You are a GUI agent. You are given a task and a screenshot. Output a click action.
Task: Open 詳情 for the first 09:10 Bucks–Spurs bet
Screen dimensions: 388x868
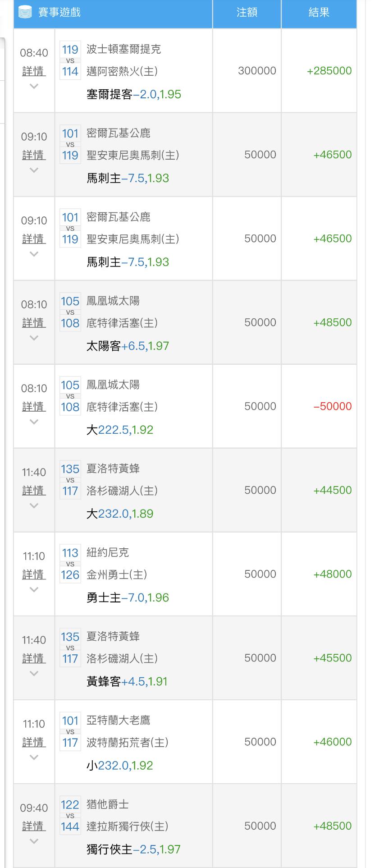point(34,155)
